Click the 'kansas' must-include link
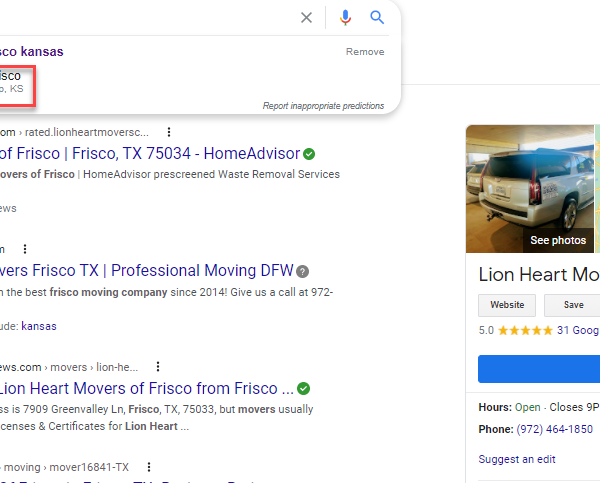 [x=40, y=326]
